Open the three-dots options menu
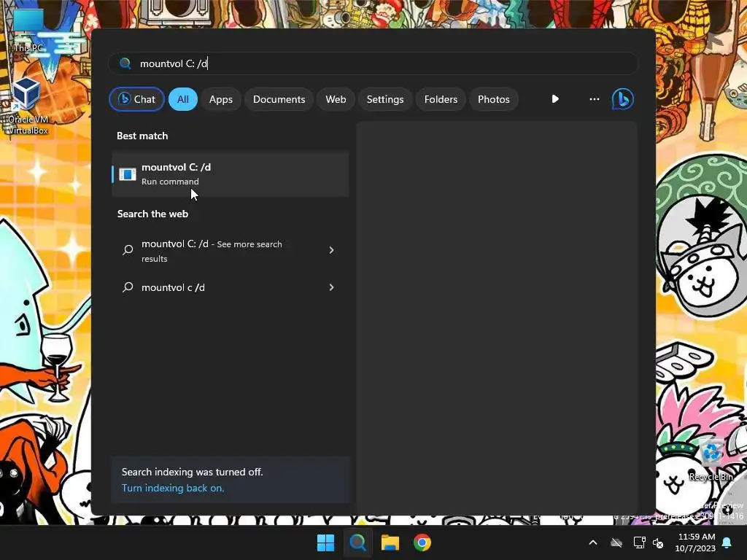This screenshot has width=747, height=560. click(594, 99)
